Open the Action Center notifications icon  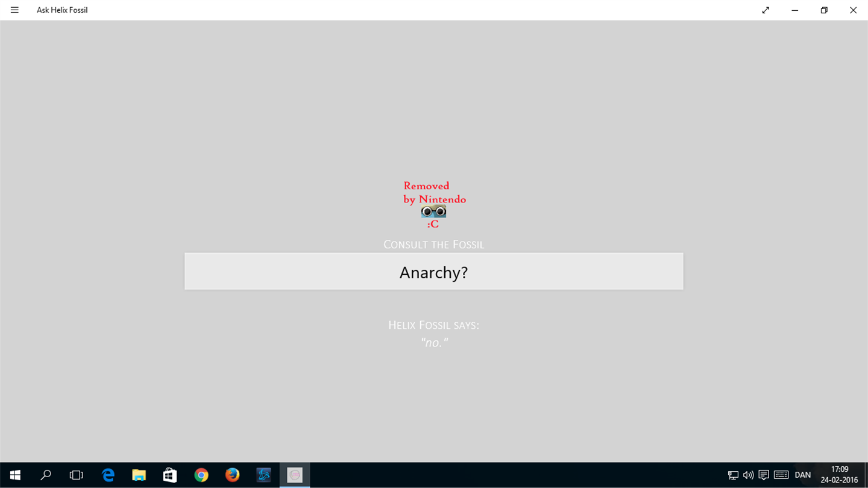[763, 475]
